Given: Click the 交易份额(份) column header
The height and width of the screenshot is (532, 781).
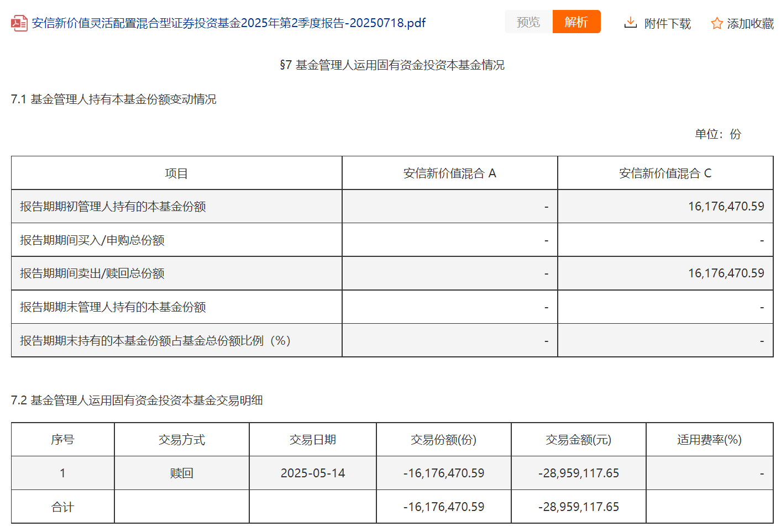Looking at the screenshot, I should [x=444, y=440].
